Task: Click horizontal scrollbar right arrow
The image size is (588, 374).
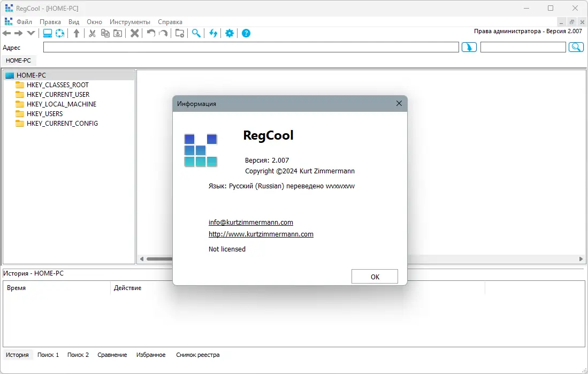Action: pyautogui.click(x=581, y=259)
